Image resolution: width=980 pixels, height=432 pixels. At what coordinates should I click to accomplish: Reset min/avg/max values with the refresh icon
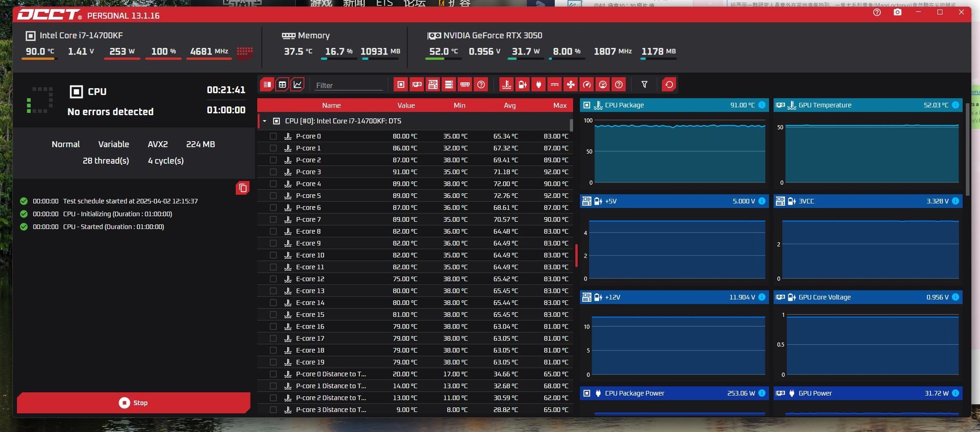[x=669, y=85]
